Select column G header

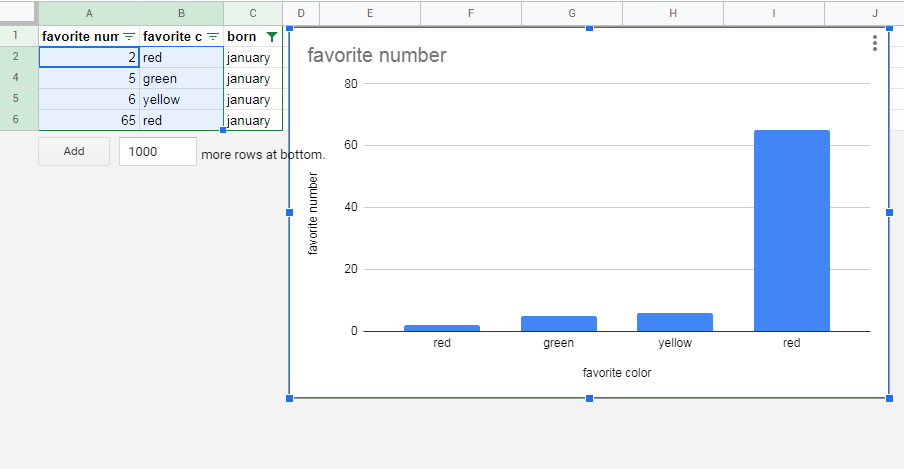572,13
